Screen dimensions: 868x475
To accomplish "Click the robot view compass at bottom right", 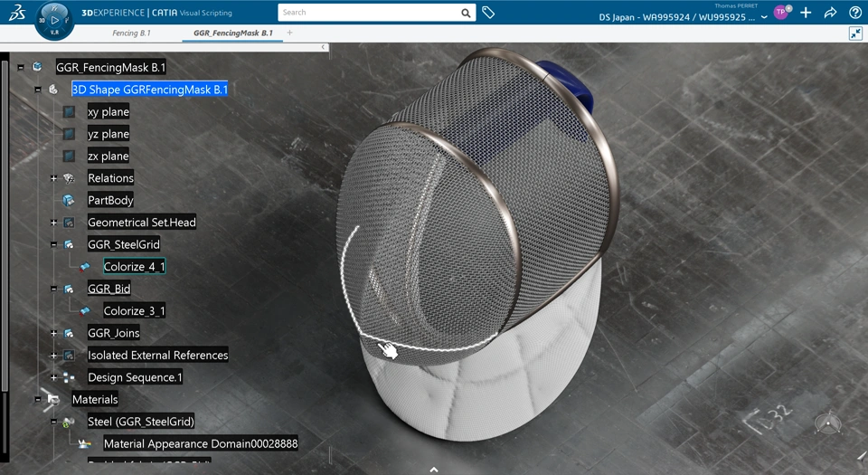I will point(828,424).
